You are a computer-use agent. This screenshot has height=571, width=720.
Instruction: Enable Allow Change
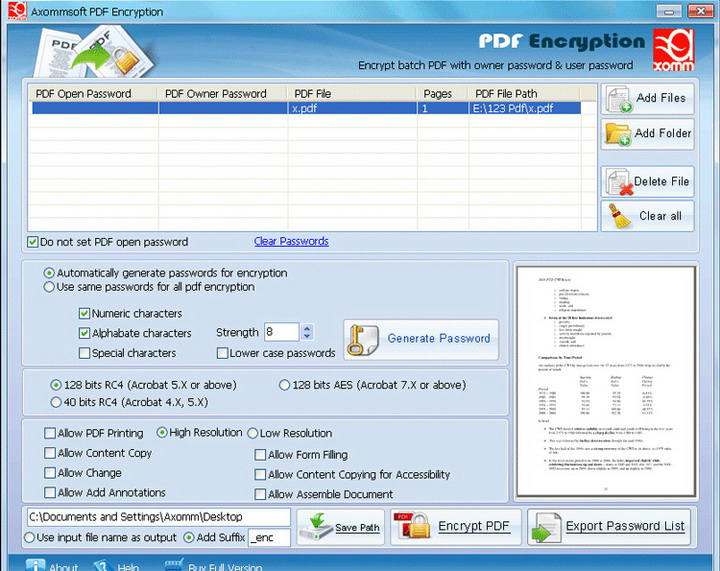[50, 473]
